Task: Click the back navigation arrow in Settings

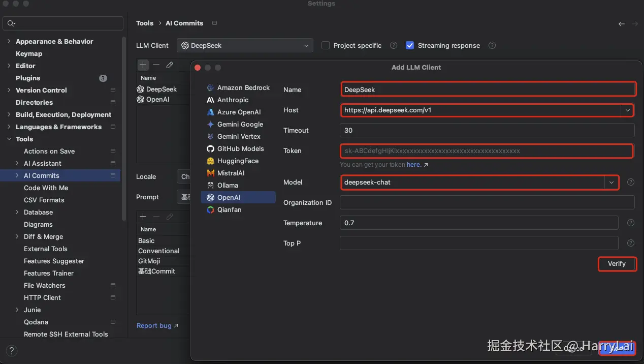Action: tap(622, 24)
